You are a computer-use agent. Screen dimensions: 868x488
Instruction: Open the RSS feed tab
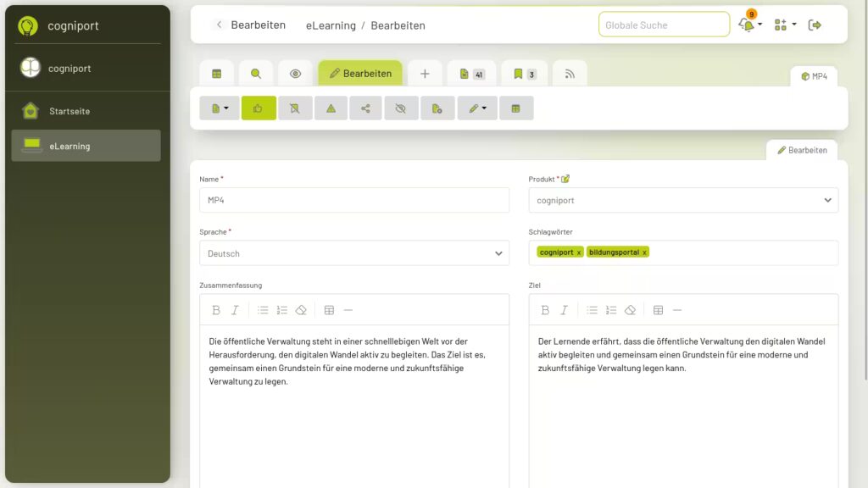(570, 74)
